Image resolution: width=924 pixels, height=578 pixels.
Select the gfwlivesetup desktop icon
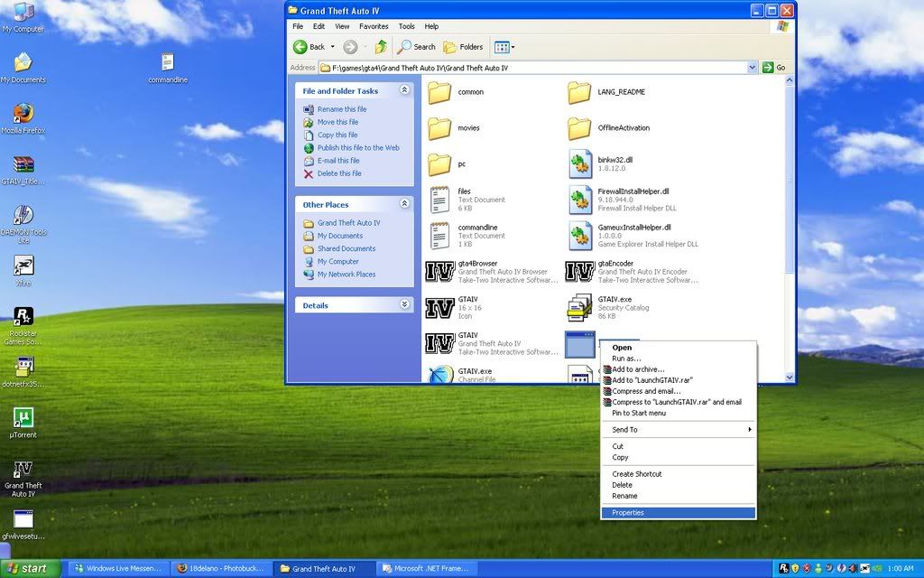[x=23, y=525]
